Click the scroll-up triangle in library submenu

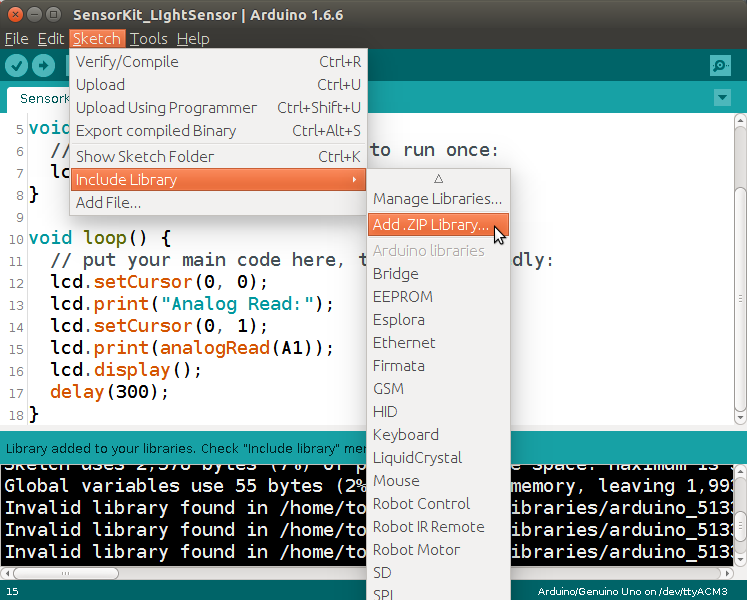pyautogui.click(x=439, y=179)
